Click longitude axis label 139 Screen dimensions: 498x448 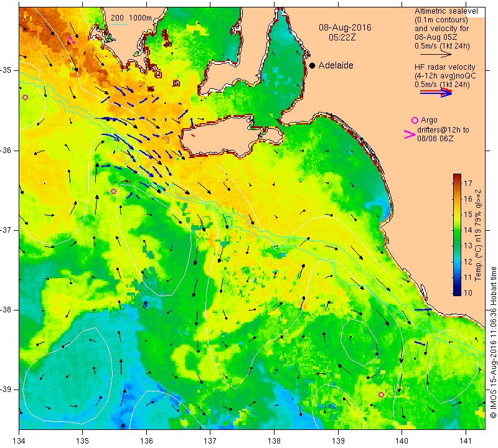(x=338, y=441)
